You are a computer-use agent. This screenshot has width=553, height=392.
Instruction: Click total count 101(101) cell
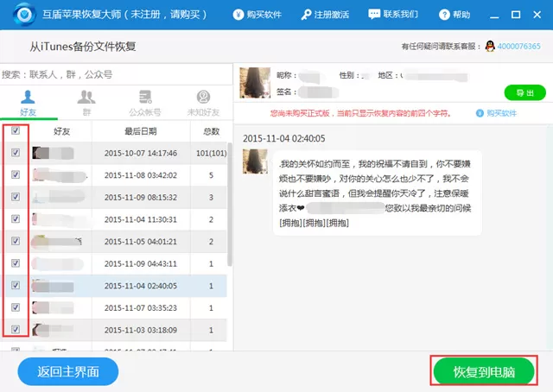click(x=211, y=154)
